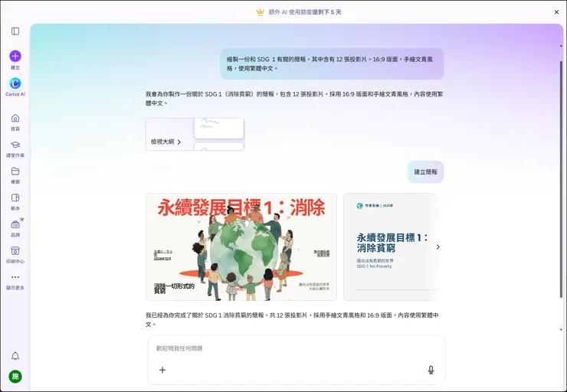Click the completion message starting 我已經為你完成
The width and height of the screenshot is (567, 392).
point(292,319)
